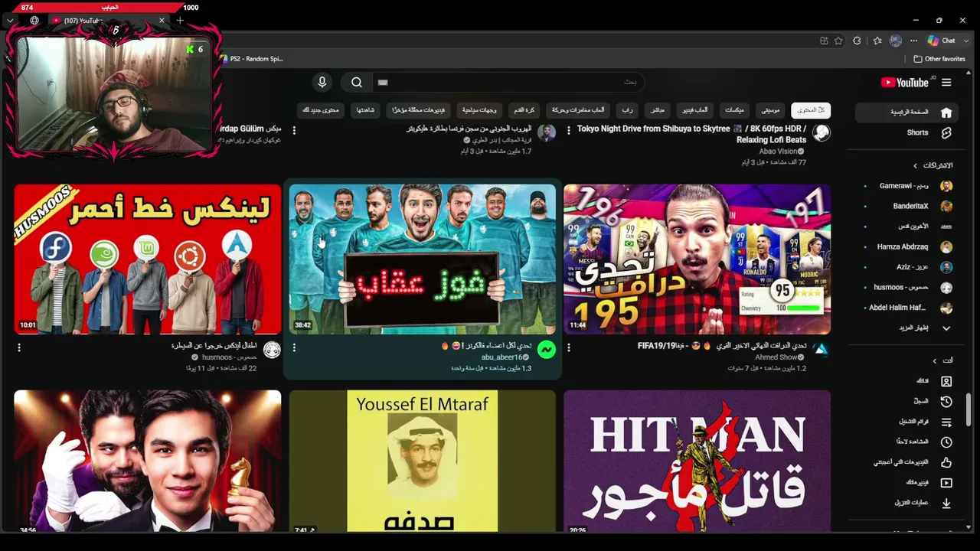Open more options for the FIFA19 draft video
This screenshot has width=980, height=551.
[x=569, y=347]
